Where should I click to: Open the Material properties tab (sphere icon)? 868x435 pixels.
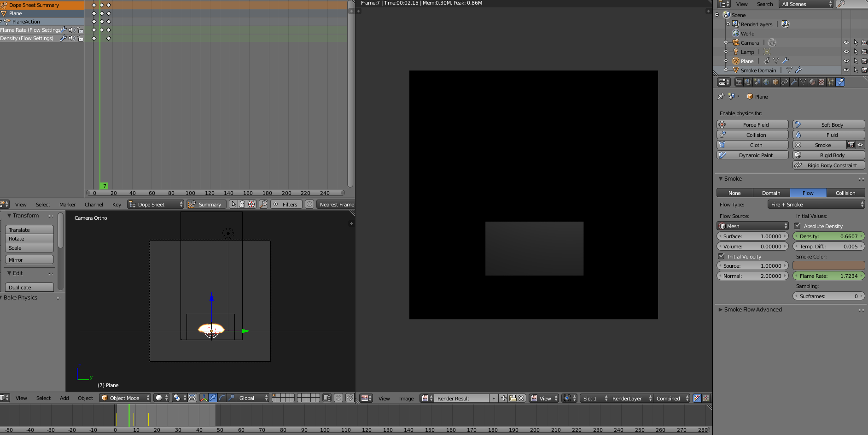point(812,82)
